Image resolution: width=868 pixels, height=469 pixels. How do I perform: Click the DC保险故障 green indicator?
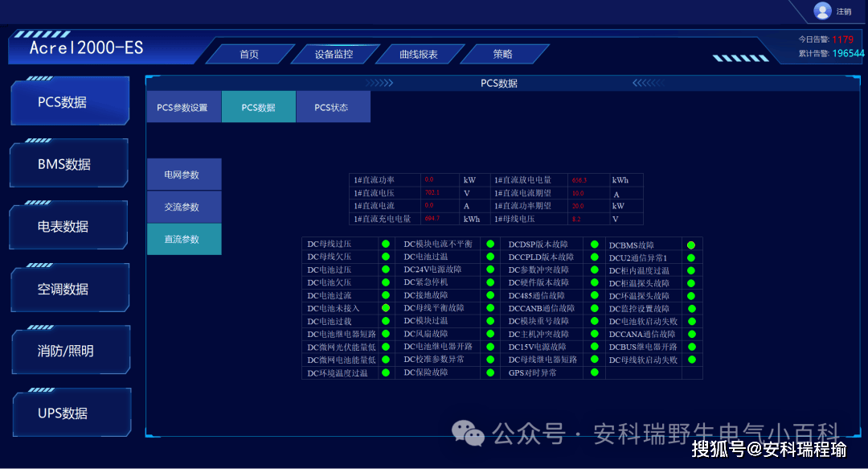tap(490, 372)
